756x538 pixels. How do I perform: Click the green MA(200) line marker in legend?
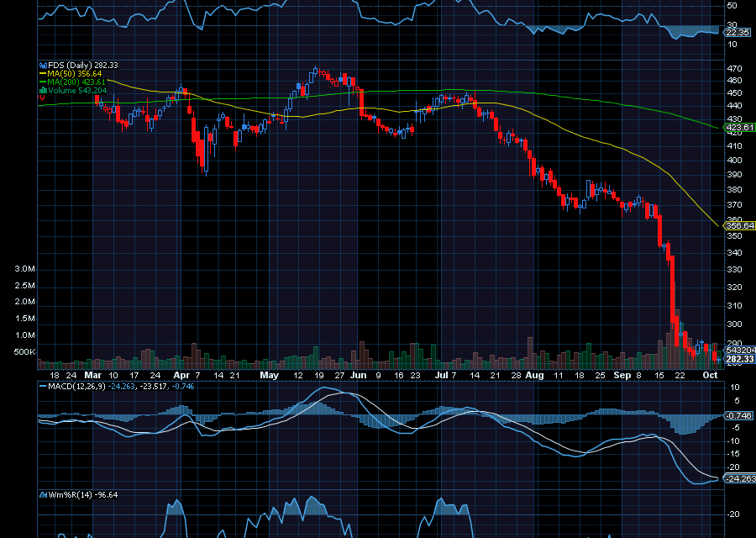click(x=42, y=82)
